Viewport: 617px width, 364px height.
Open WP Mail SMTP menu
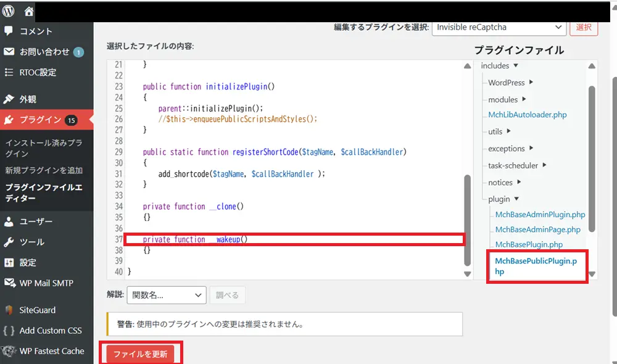(x=46, y=283)
